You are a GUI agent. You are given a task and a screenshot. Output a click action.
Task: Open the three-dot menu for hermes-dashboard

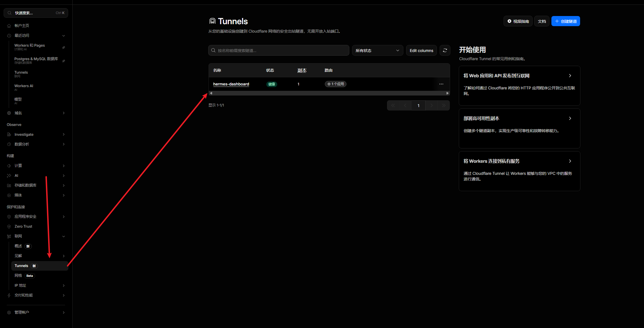point(441,84)
